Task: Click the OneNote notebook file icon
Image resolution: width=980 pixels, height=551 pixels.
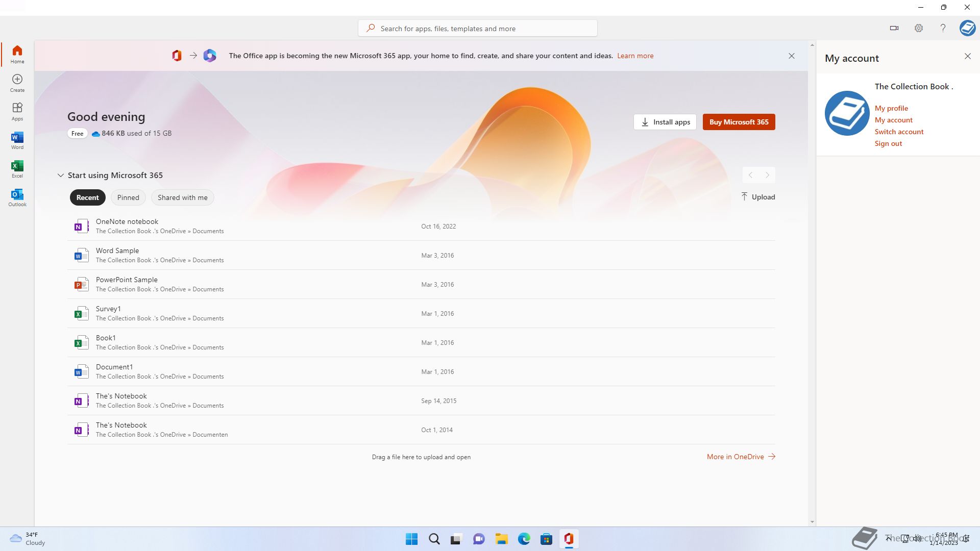Action: tap(81, 226)
